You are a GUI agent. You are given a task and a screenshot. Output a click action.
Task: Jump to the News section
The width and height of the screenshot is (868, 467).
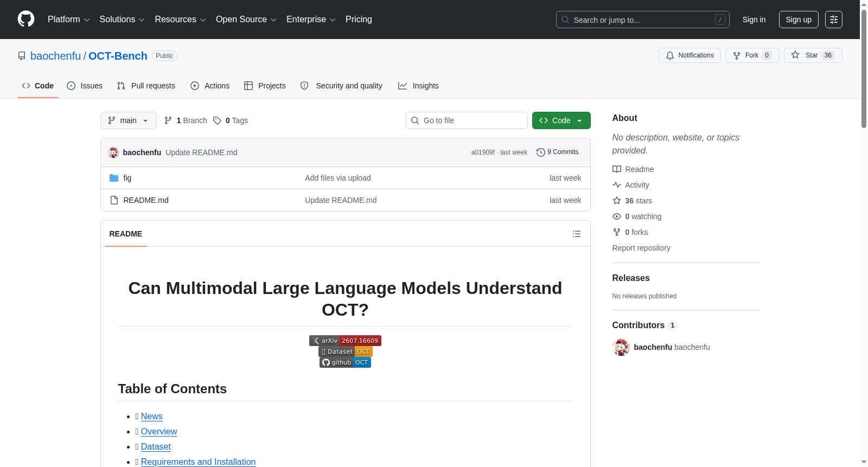152,416
